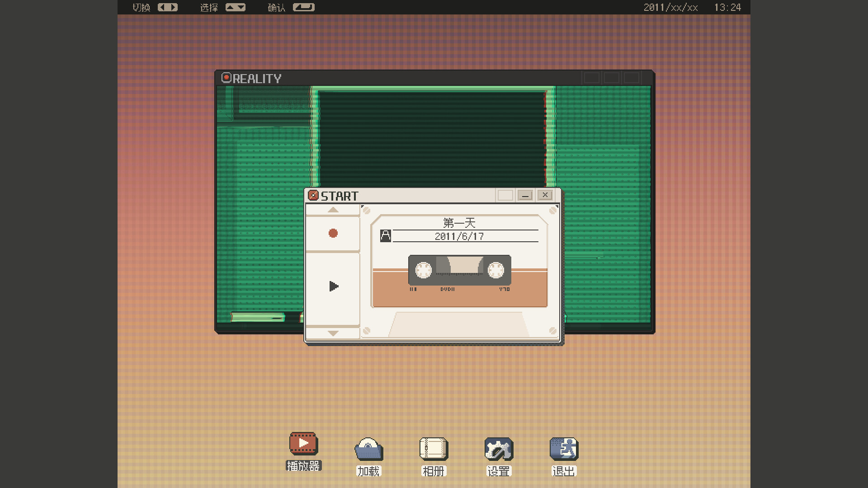Close the START window
Image resolution: width=868 pixels, height=488 pixels.
(x=545, y=195)
